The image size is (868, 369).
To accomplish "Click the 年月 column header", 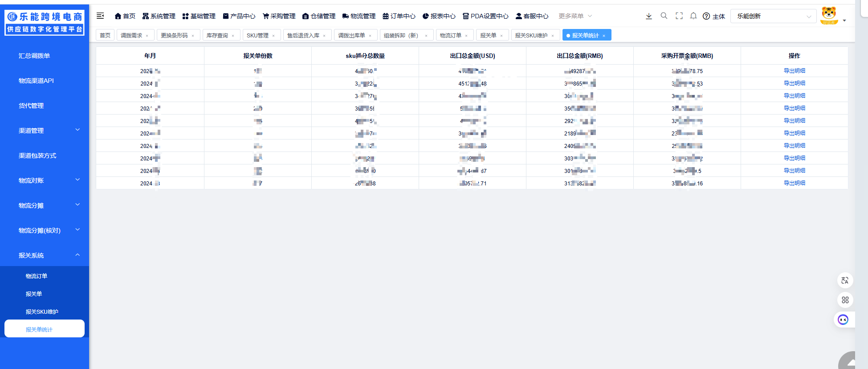I will (150, 56).
